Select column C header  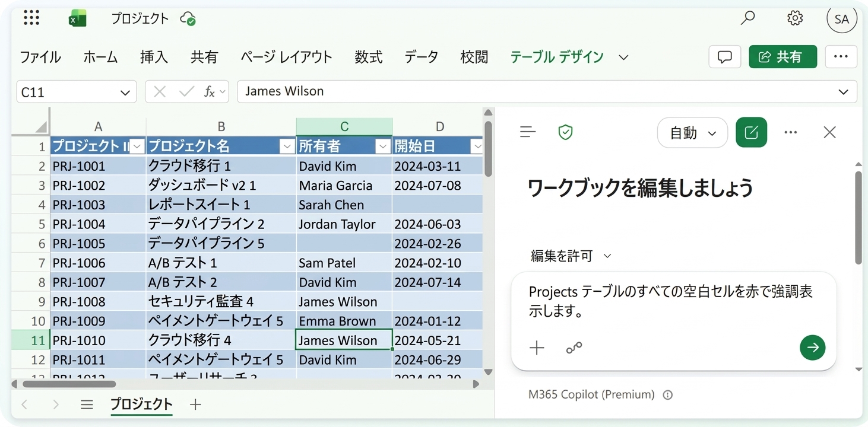tap(344, 126)
